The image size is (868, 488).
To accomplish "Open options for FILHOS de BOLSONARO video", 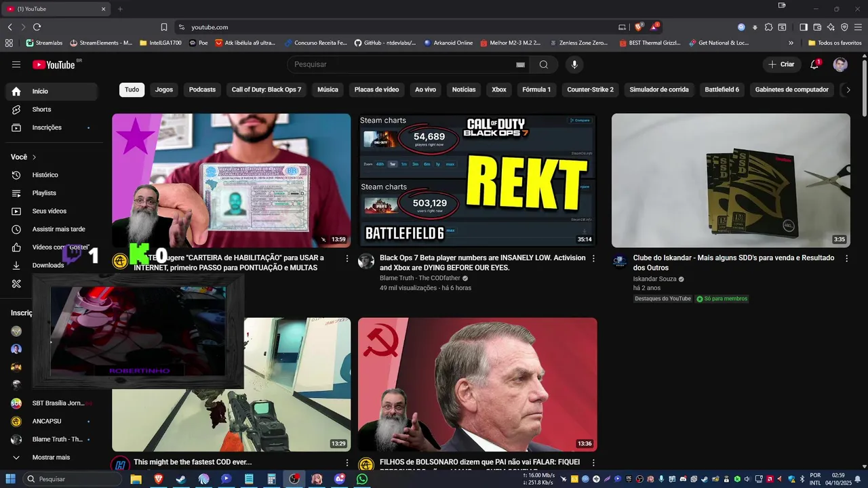I will 593,462.
